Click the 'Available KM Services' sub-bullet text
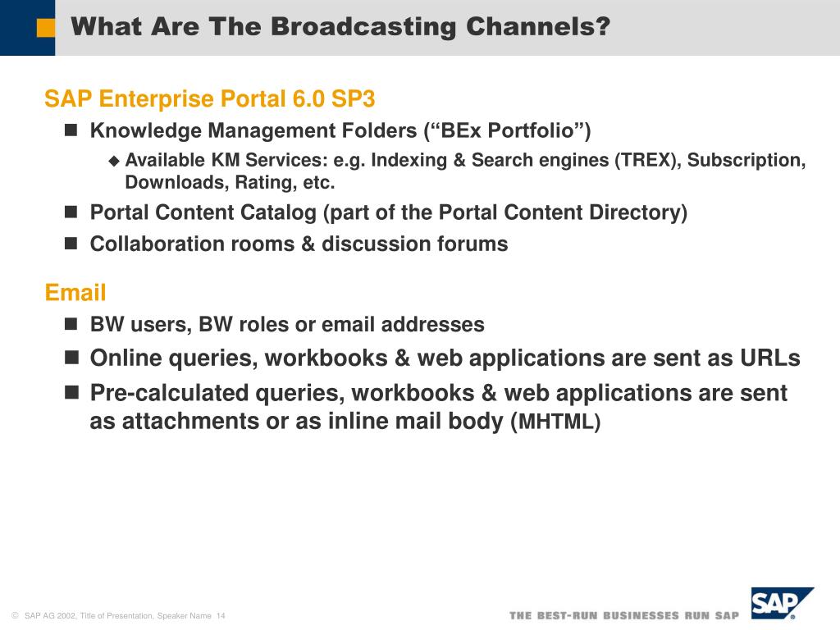The image size is (840, 630). (x=465, y=171)
